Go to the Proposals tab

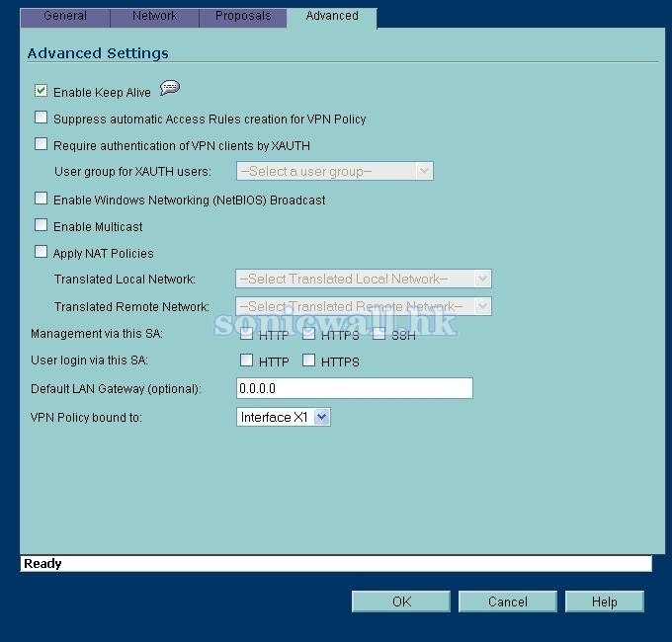(243, 16)
